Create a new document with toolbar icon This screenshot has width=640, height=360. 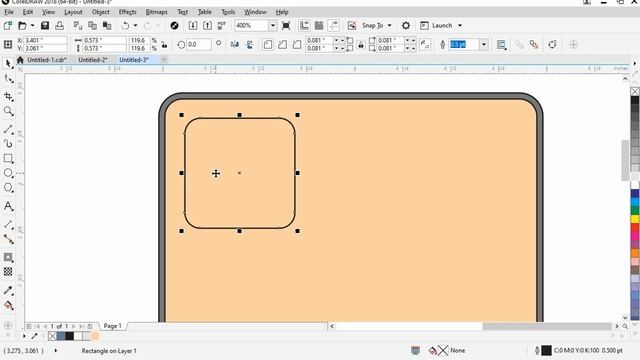click(7, 26)
